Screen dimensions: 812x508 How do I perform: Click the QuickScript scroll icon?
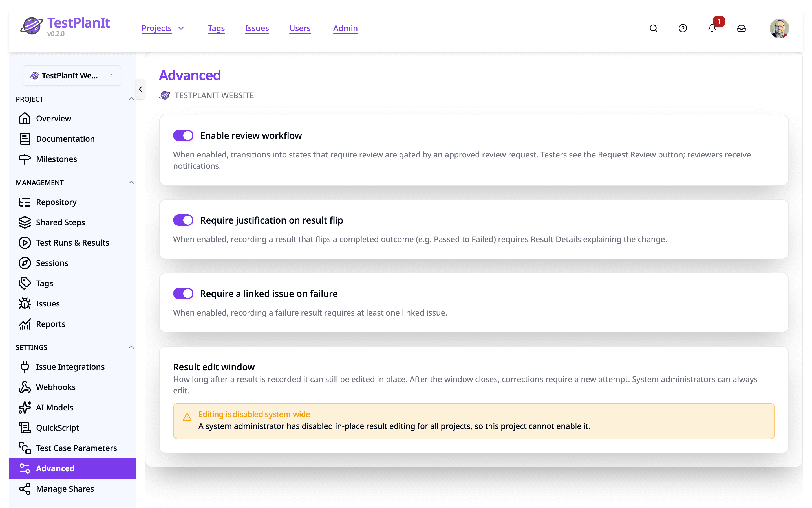point(25,428)
